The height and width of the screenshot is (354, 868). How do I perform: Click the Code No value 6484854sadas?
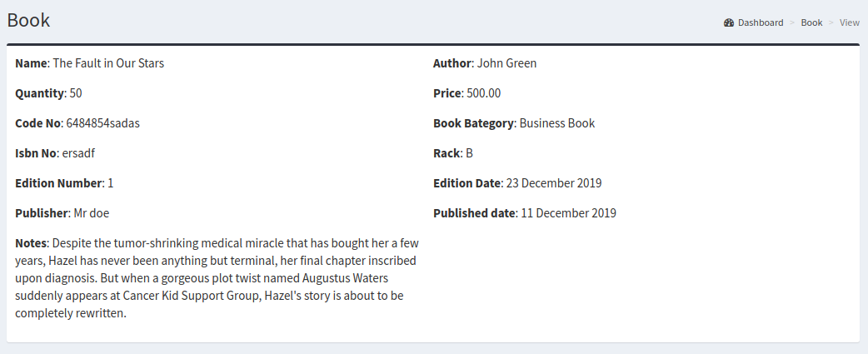(x=102, y=123)
